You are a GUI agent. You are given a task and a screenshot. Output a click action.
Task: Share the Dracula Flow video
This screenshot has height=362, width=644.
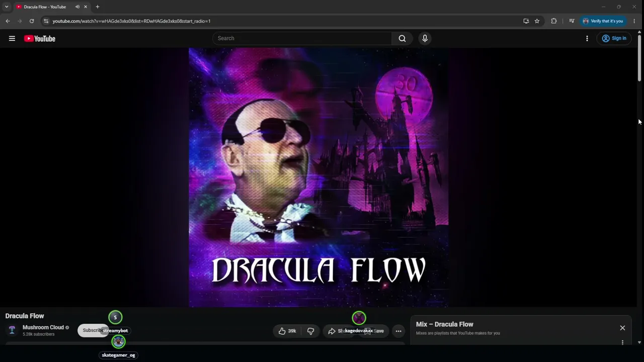point(339,331)
